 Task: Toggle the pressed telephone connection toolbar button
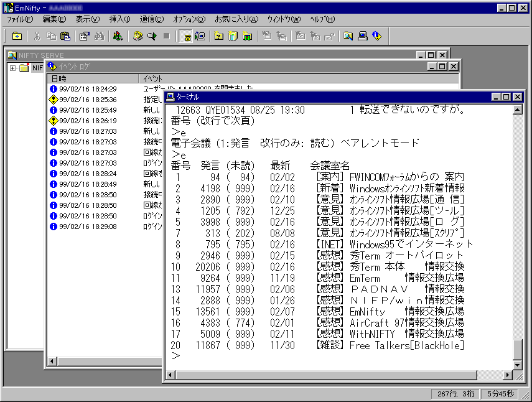coord(185,36)
